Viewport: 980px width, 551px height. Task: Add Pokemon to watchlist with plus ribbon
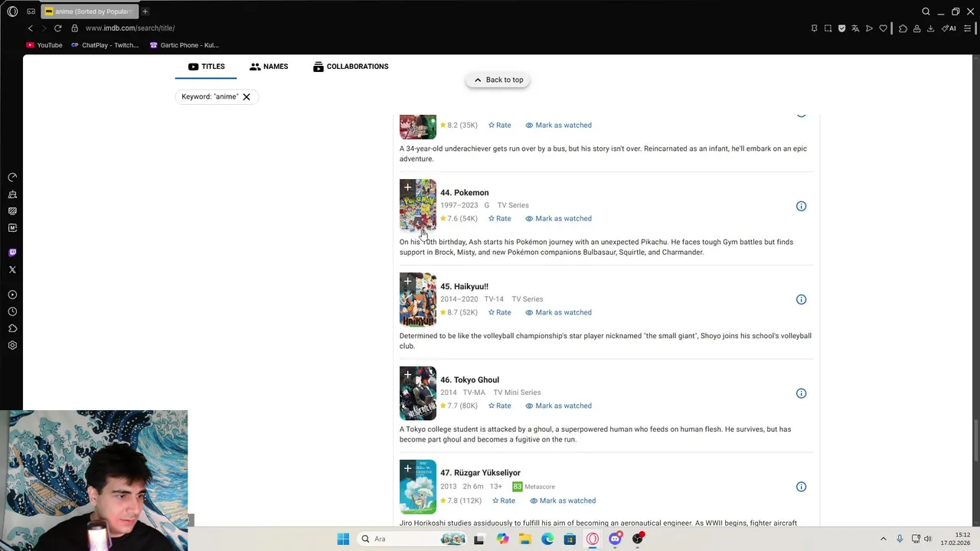click(x=407, y=187)
